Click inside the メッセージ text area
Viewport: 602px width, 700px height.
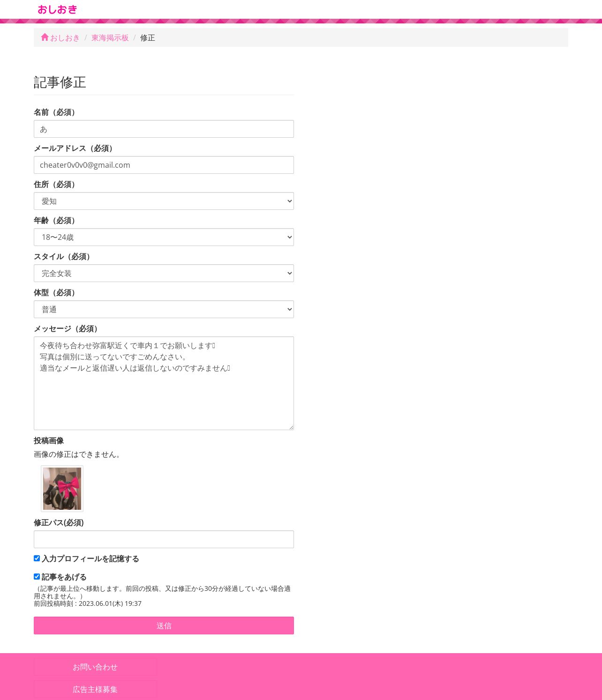point(164,383)
